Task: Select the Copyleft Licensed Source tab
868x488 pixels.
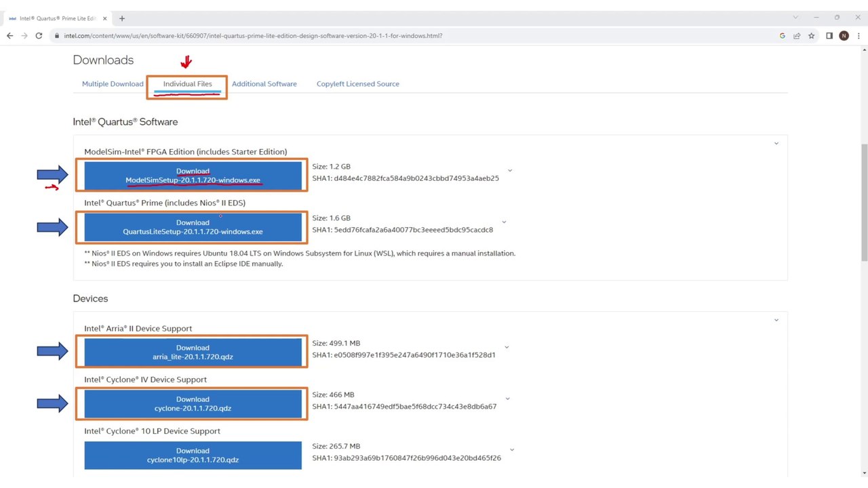Action: click(x=357, y=84)
